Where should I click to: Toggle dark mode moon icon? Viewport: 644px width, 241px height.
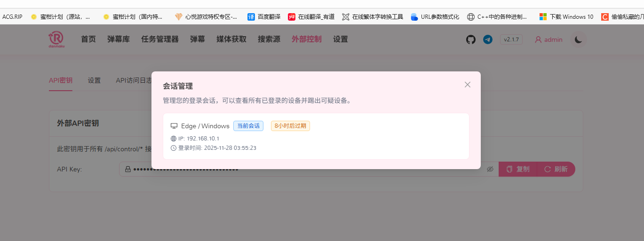pos(579,39)
